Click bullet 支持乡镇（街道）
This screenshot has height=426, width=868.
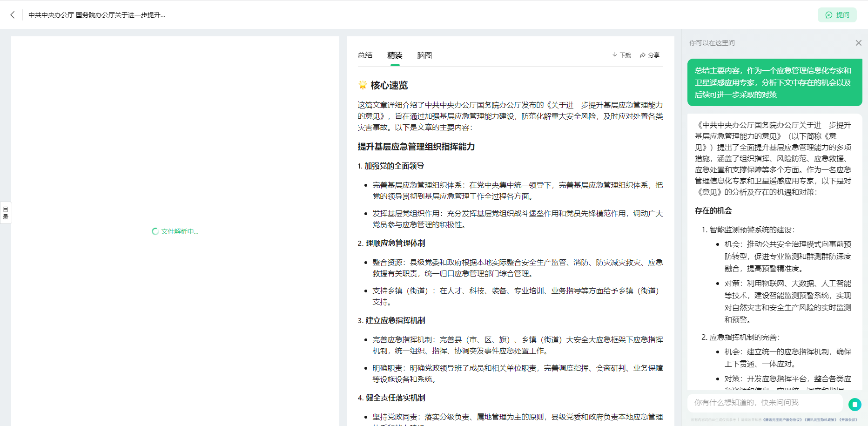coord(518,297)
